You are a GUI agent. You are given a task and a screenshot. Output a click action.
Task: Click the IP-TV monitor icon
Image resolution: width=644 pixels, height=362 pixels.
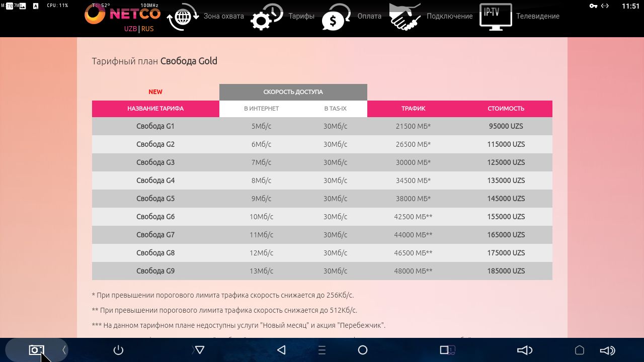pos(496,17)
